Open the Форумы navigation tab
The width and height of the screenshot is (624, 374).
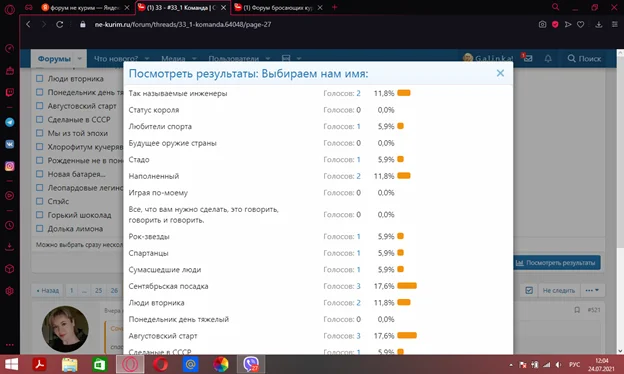coord(54,58)
